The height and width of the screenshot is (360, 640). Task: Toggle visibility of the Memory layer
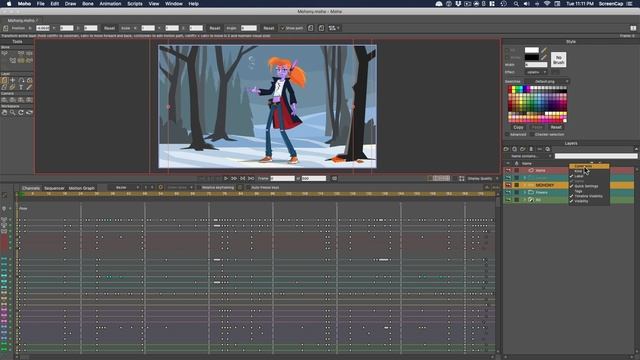(x=508, y=185)
